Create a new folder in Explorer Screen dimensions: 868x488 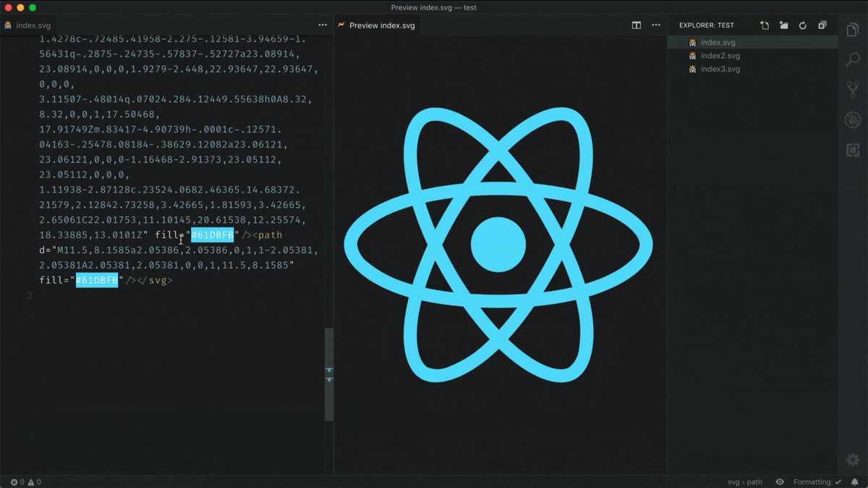click(x=783, y=25)
